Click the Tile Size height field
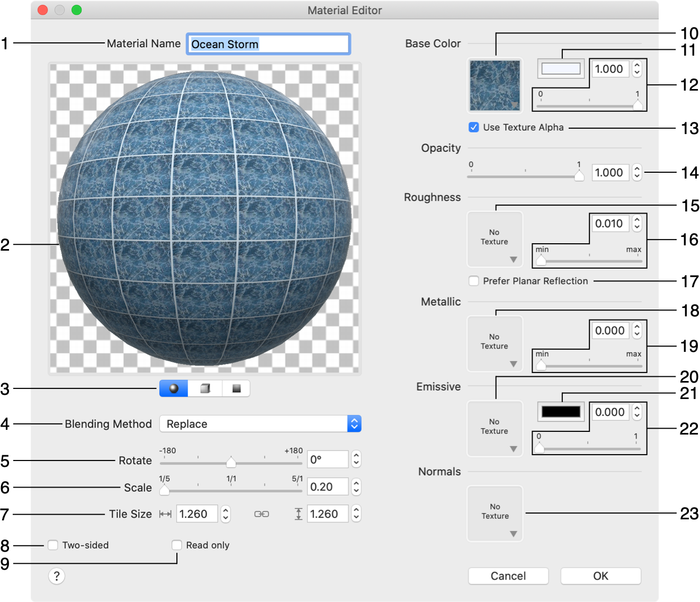 click(x=328, y=514)
